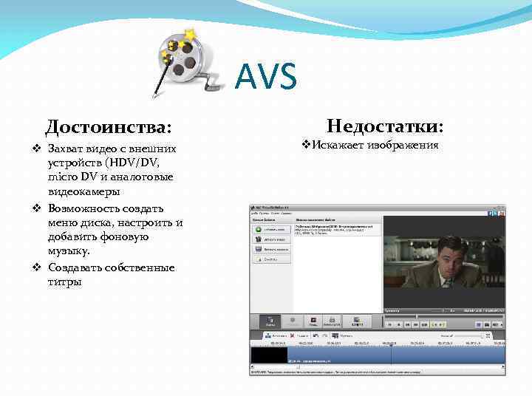Viewport: 532px width, 399px height.
Task: Open the Facebook icon in AVS window
Action: pos(491,214)
